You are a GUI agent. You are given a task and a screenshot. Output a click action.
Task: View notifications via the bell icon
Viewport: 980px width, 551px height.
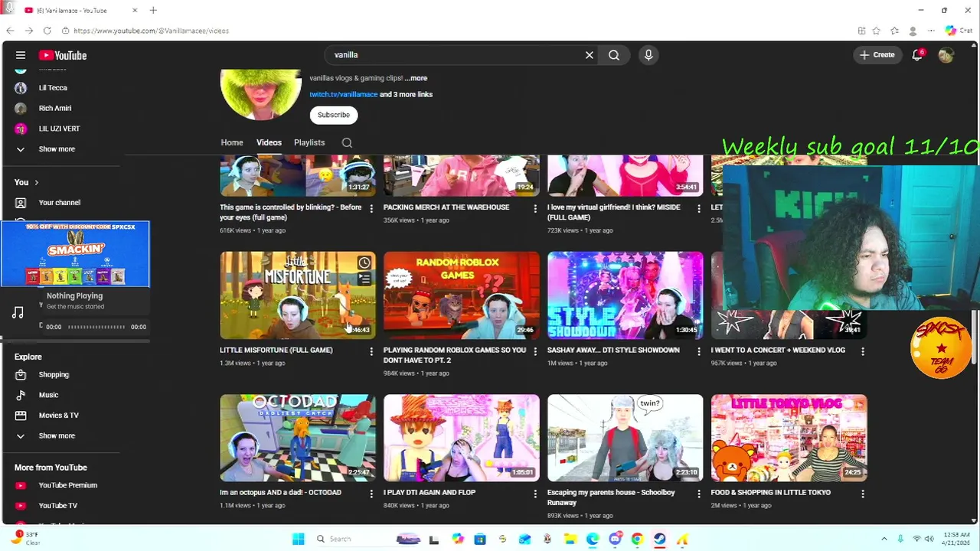tap(917, 55)
